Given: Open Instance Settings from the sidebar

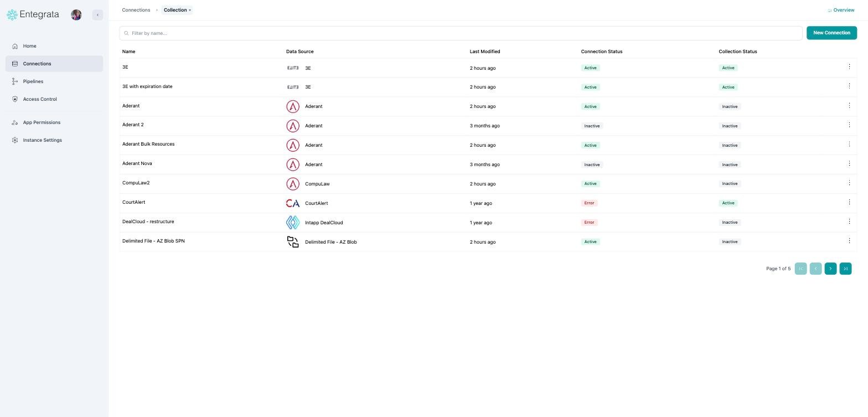Looking at the screenshot, I should pyautogui.click(x=54, y=140).
